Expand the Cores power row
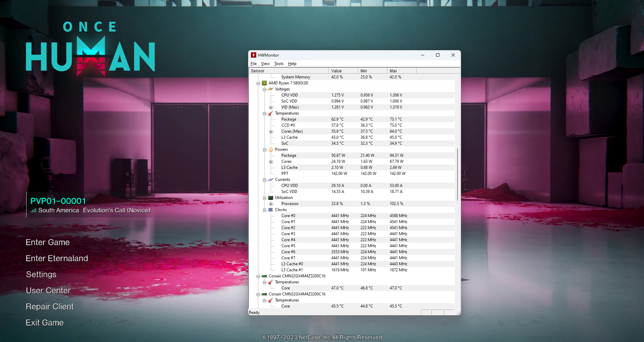Image resolution: width=644 pixels, height=342 pixels. pyautogui.click(x=271, y=162)
